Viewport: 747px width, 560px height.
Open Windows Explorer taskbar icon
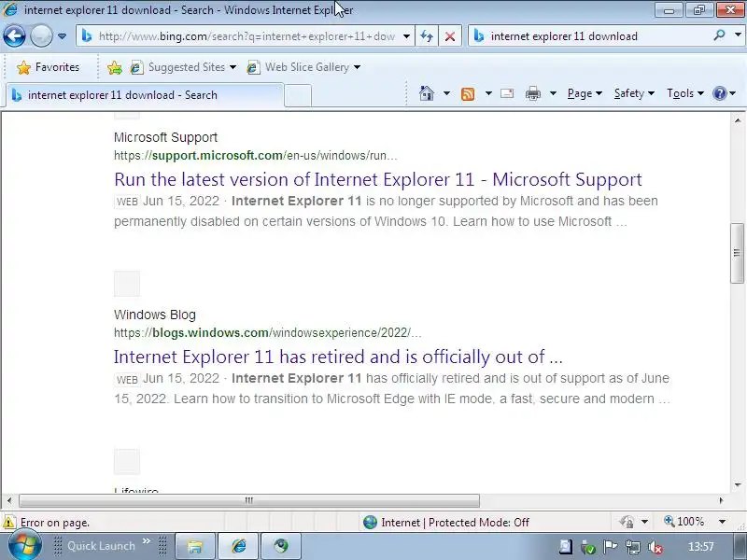[195, 546]
